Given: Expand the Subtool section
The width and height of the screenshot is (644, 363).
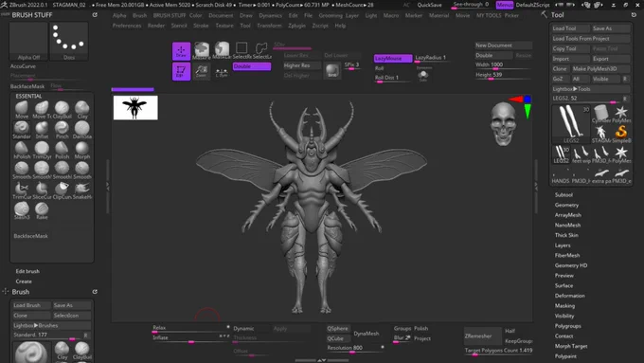Looking at the screenshot, I should 563,195.
